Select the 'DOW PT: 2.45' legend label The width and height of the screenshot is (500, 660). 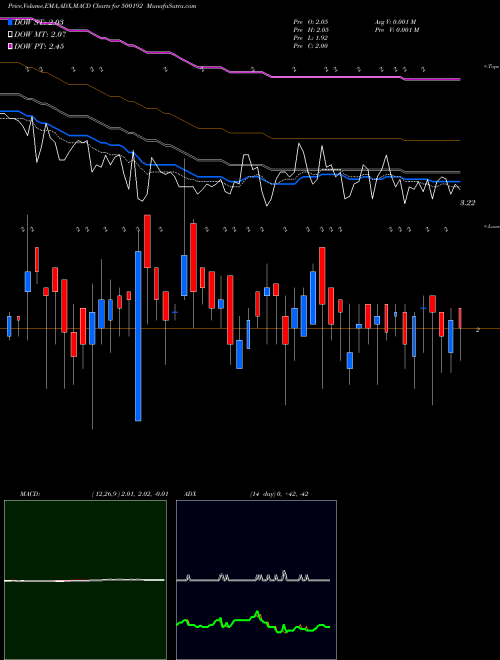click(39, 46)
